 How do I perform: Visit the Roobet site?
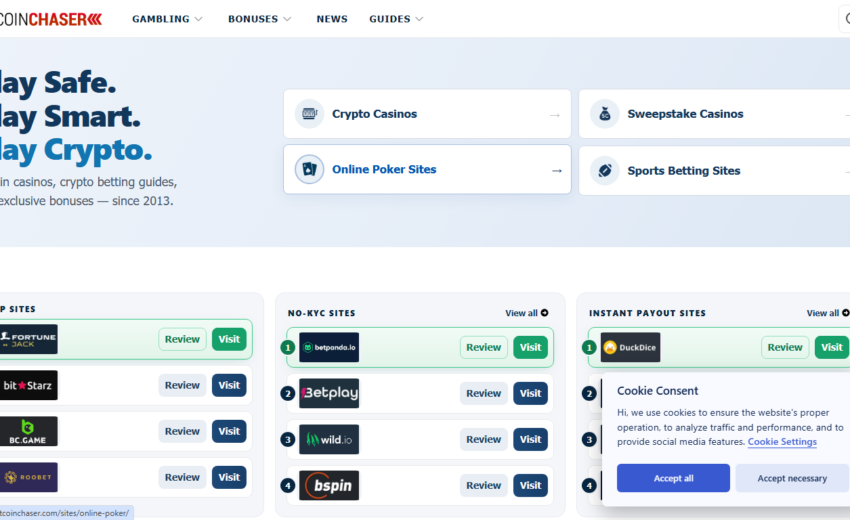tap(229, 477)
